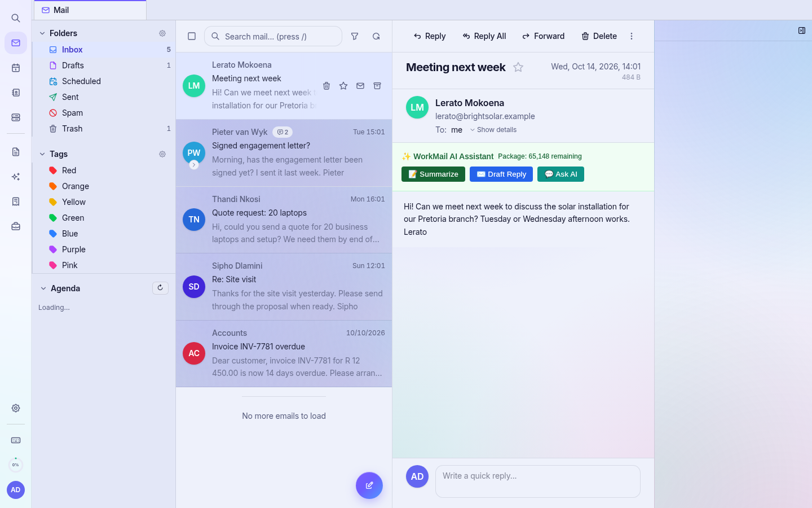Viewport: 812px width, 508px height.
Task: Star Lerato's email in the list row
Action: (343, 86)
